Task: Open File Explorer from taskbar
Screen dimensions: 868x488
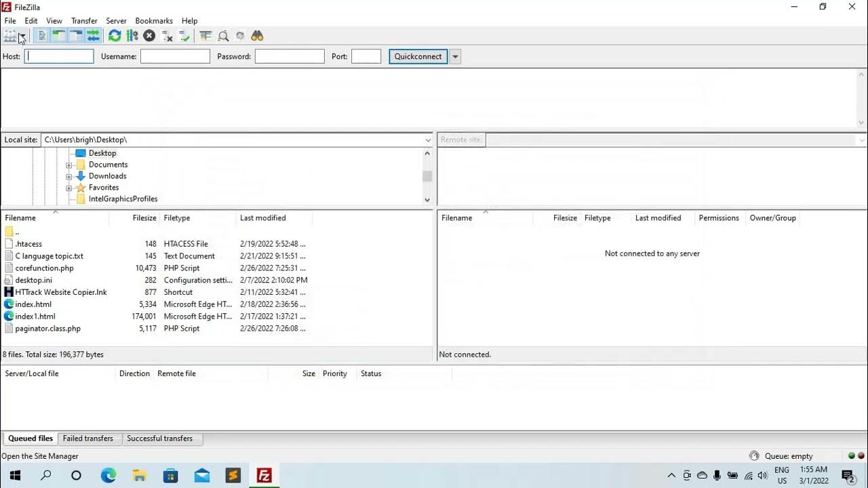Action: pos(140,475)
